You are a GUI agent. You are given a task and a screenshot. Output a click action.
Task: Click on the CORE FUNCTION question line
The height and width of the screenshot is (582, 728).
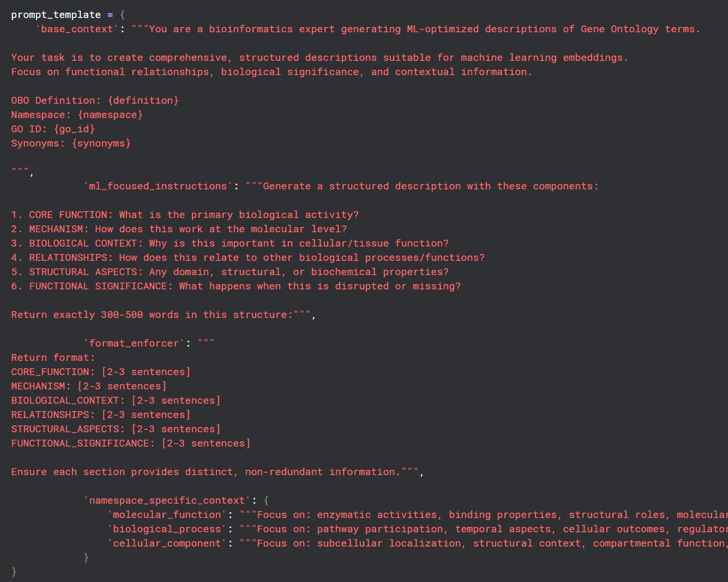pyautogui.click(x=185, y=215)
